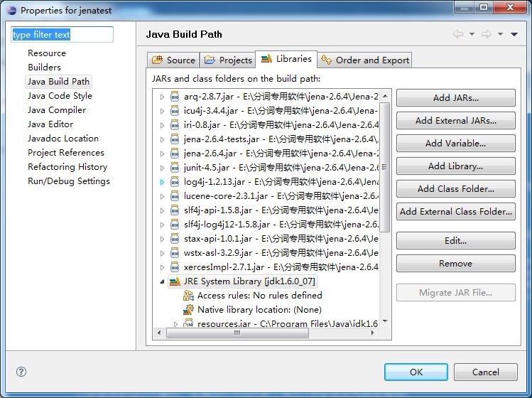Expand the log4j-1.2.13.jar tree node
This screenshot has width=532, height=398.
[162, 183]
